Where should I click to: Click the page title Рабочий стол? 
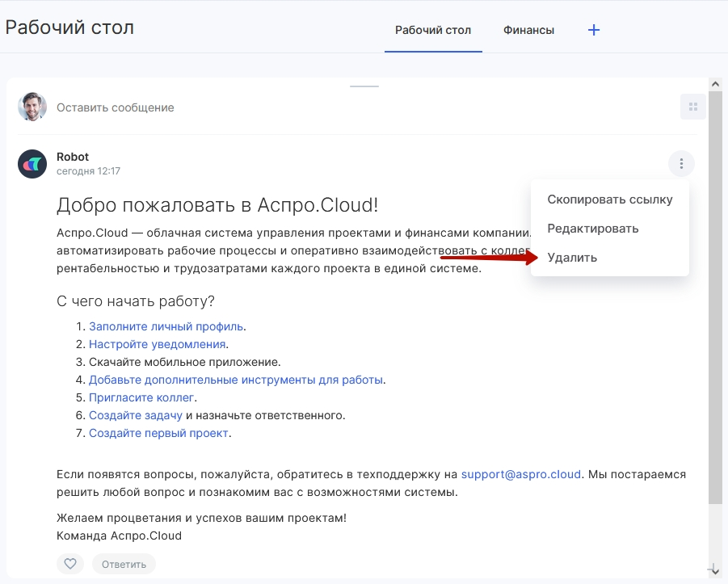69,27
